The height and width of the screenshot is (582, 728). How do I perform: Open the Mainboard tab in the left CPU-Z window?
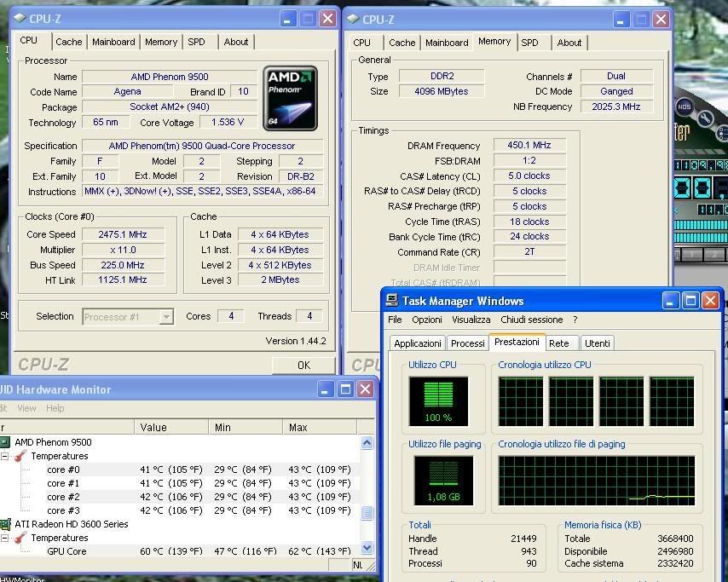(113, 42)
